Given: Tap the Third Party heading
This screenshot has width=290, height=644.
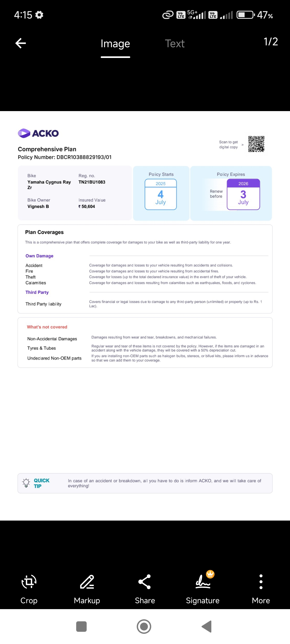Looking at the screenshot, I should [37, 292].
